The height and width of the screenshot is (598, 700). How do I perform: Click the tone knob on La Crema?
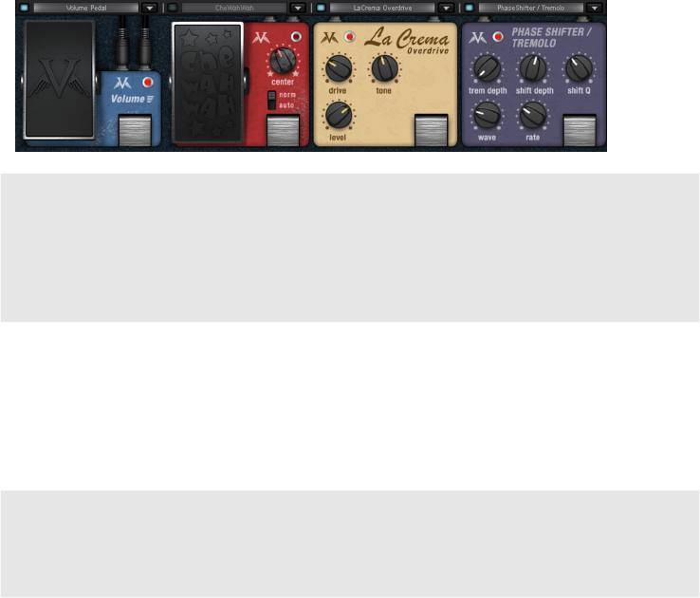(384, 68)
